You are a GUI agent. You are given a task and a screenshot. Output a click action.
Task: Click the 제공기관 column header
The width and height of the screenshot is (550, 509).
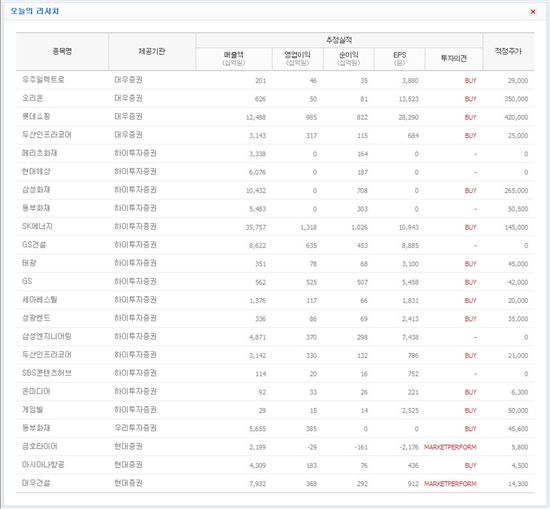(x=152, y=52)
